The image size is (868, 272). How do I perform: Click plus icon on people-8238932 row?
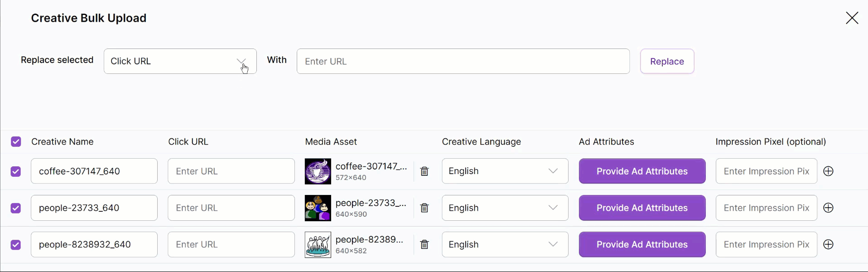click(x=829, y=245)
